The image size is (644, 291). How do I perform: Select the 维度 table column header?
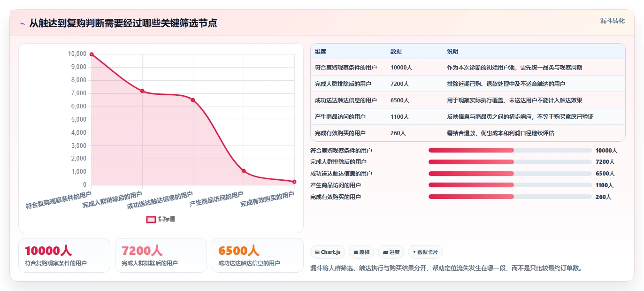pos(321,52)
